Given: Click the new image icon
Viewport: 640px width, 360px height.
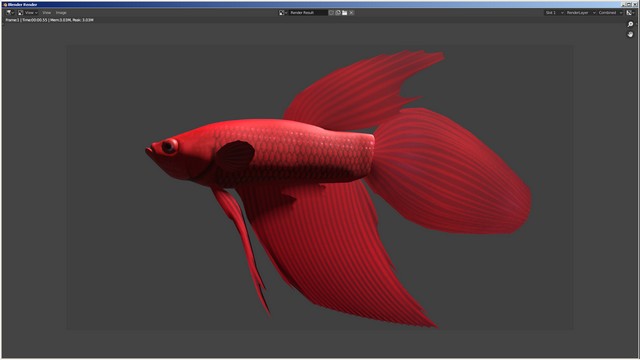Looking at the screenshot, I should [338, 13].
